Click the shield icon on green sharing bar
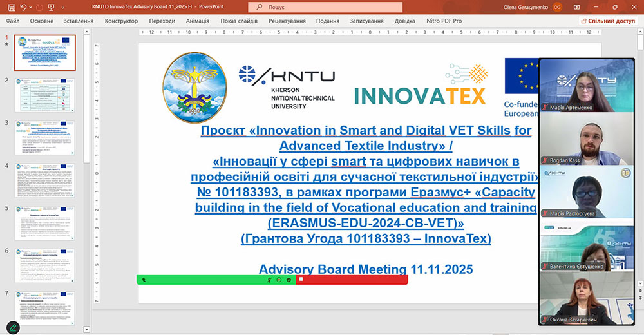Image resolution: width=644 pixels, height=335 pixels. pyautogui.click(x=289, y=280)
